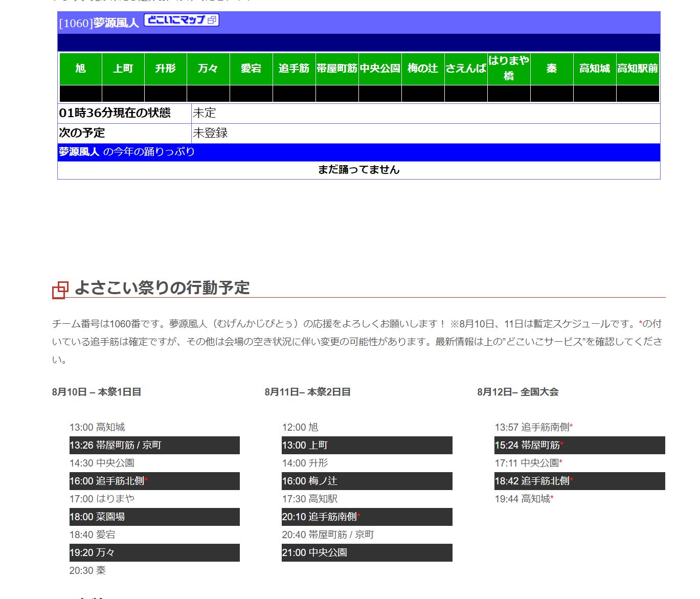Click the まだ踊ってません message
The width and height of the screenshot is (700, 599).
point(359,170)
